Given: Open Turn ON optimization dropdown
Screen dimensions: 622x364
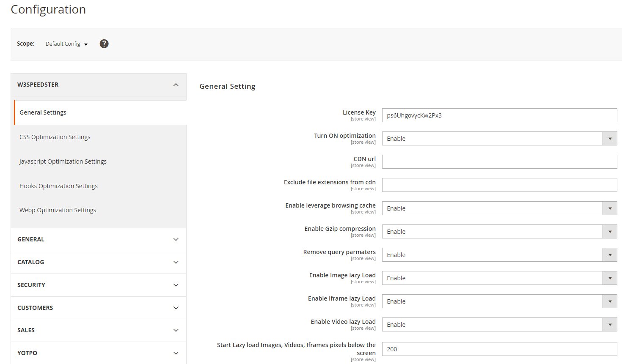Looking at the screenshot, I should point(499,139).
